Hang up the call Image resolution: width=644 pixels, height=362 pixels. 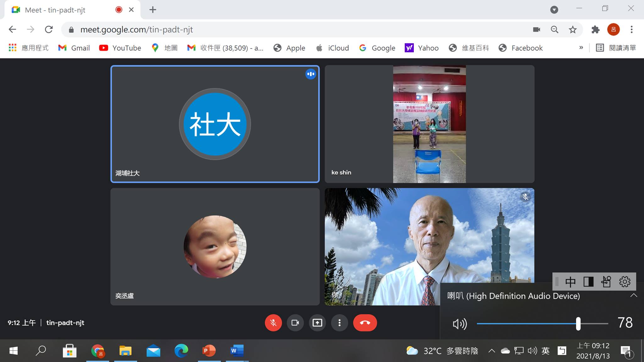365,323
